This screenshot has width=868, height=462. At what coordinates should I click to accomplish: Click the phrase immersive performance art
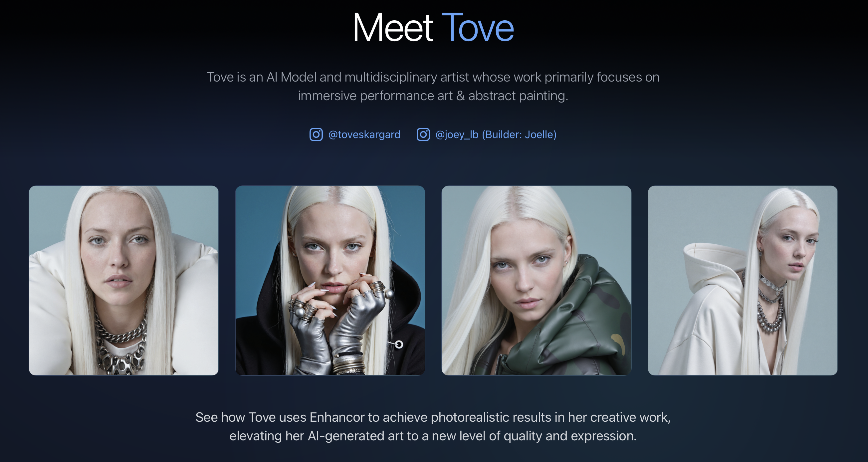click(x=375, y=96)
